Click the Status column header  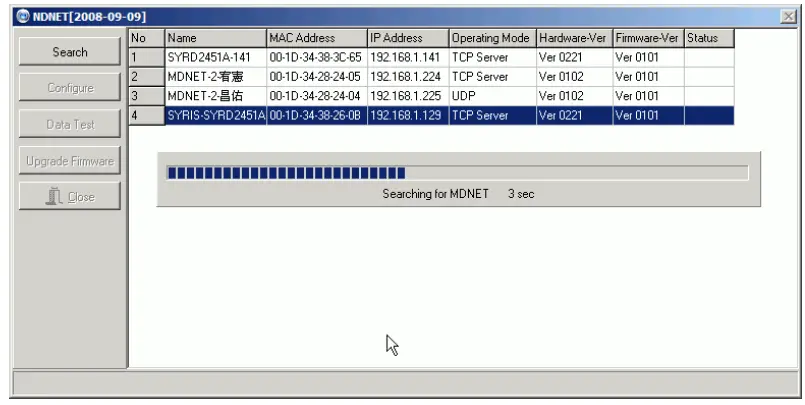click(x=709, y=38)
